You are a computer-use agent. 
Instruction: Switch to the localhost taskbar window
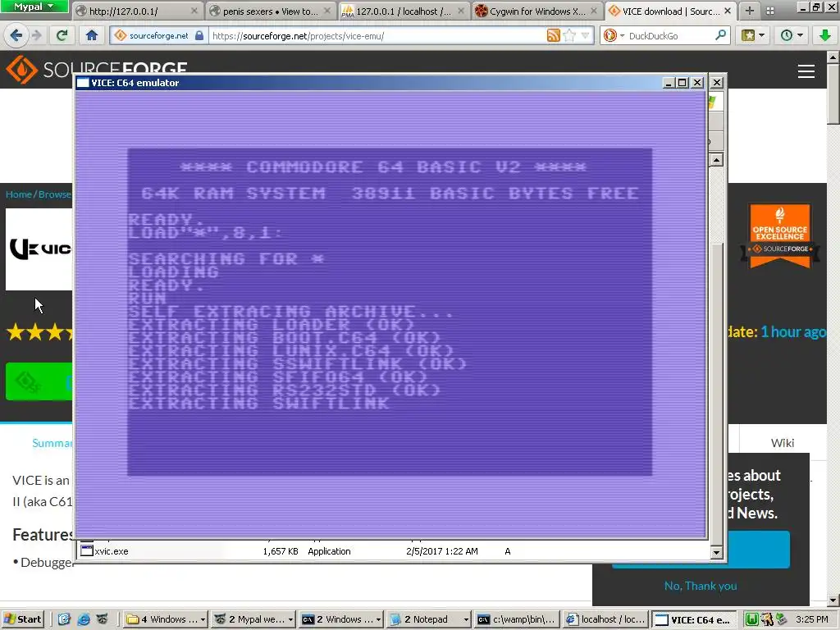click(x=605, y=619)
